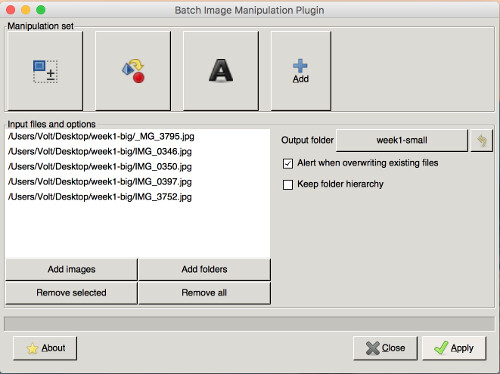500x374 pixels.
Task: Click Add folders button
Action: coord(204,269)
